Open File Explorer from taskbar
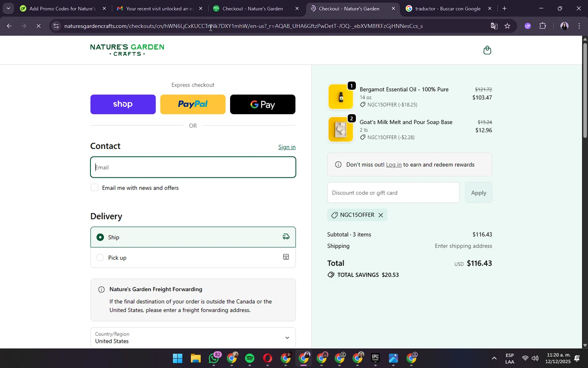588x368 pixels. click(x=196, y=358)
